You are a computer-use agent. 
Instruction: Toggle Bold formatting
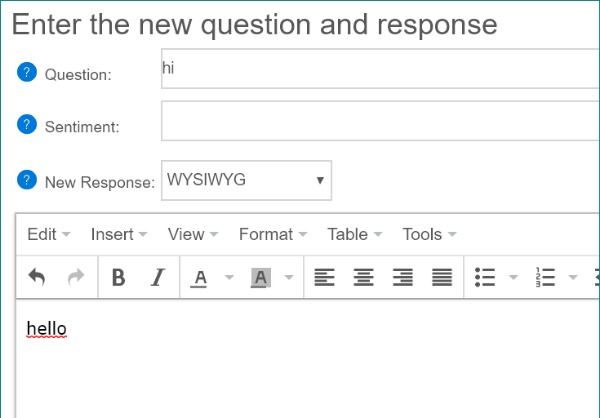coord(118,277)
